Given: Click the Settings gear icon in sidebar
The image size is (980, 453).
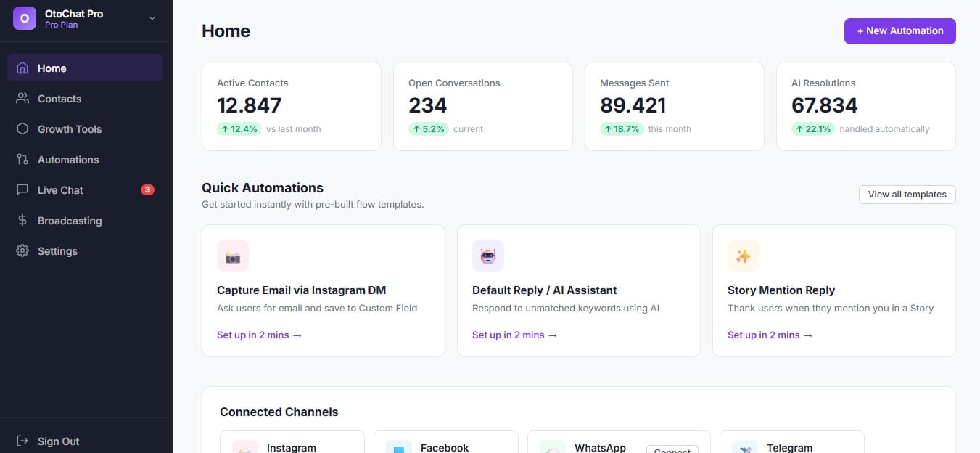Looking at the screenshot, I should pos(22,250).
